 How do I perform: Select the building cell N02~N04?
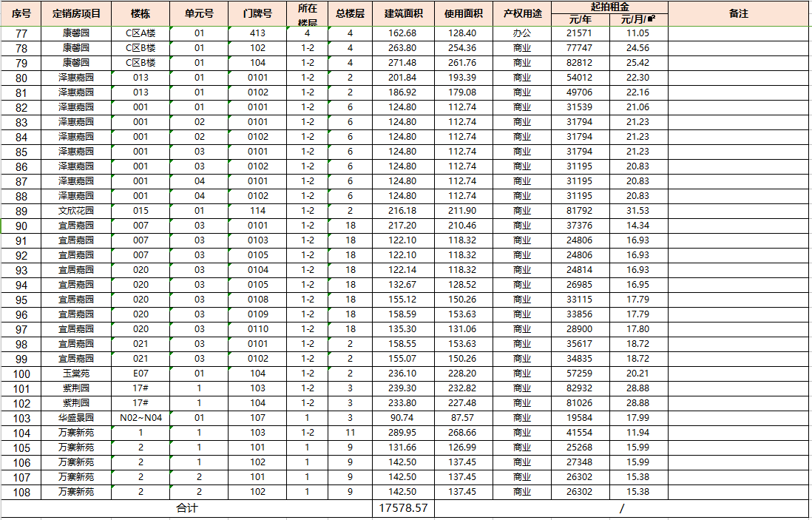141,418
